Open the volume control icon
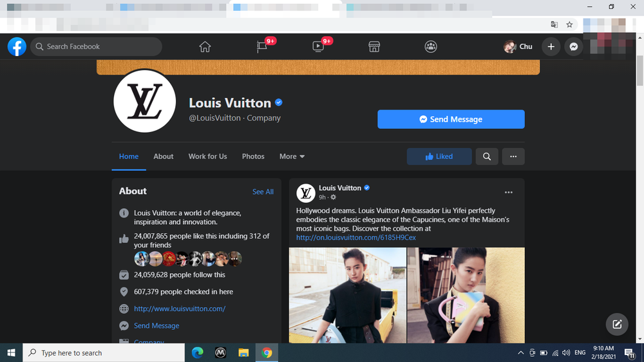The height and width of the screenshot is (362, 644). [566, 352]
